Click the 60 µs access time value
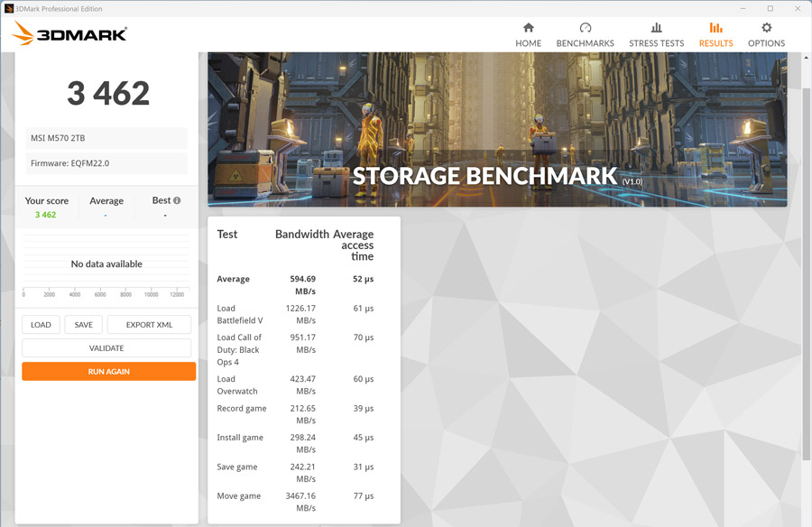 click(363, 379)
